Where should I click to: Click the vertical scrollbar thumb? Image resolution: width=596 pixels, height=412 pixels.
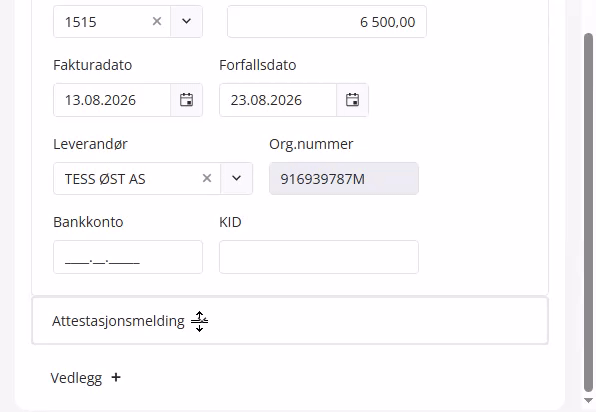tap(588, 212)
